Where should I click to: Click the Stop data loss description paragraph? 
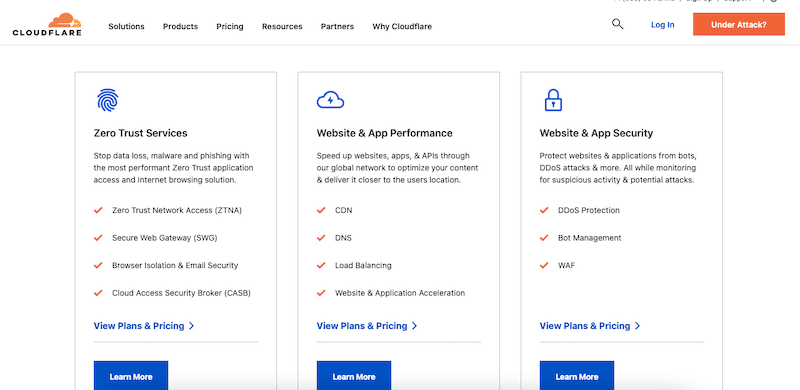pyautogui.click(x=173, y=168)
